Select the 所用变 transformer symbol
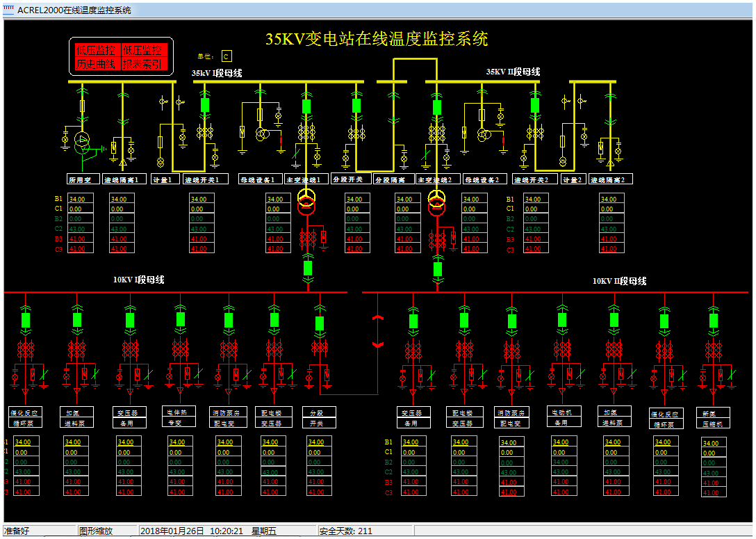756x539 pixels. 83,141
